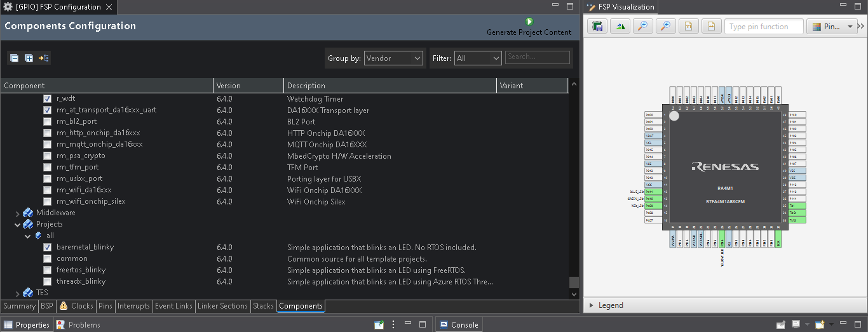
Task: Open the Stacks tab
Action: coord(263,306)
